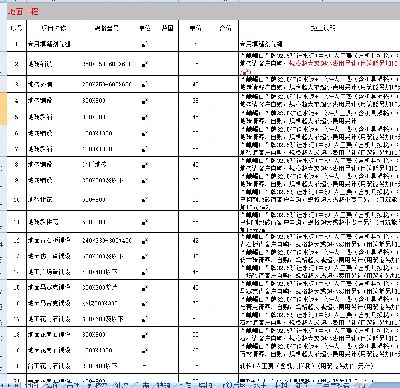Image resolution: width=400 pixels, height=388 pixels.
Task: Select the wide right-hand column header cell
Action: 319,28
